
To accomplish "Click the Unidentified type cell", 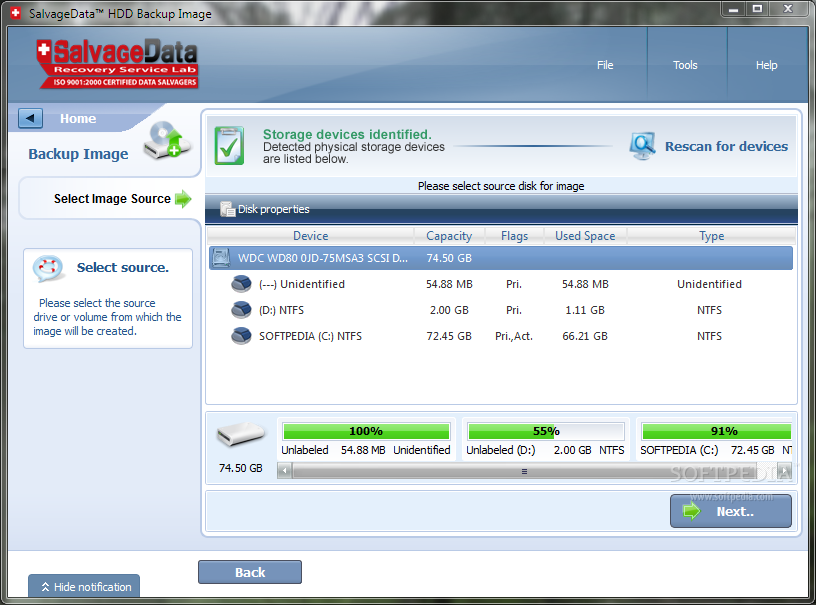I will [x=709, y=284].
